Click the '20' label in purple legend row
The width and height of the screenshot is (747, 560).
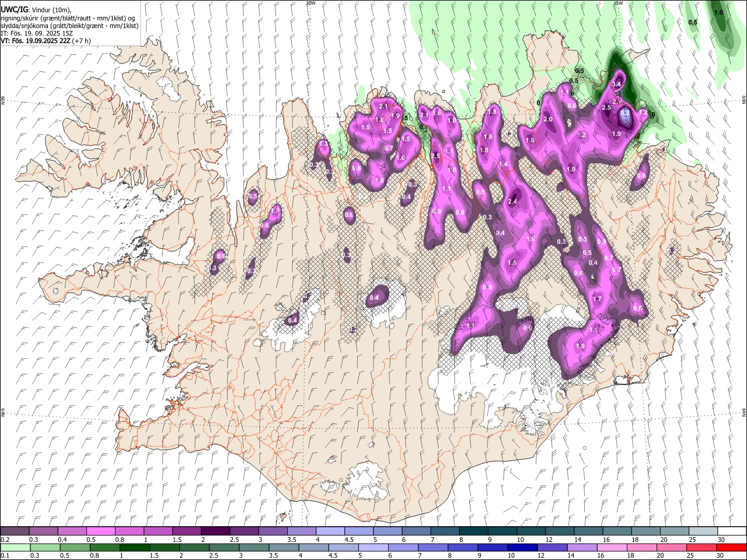coord(664,540)
